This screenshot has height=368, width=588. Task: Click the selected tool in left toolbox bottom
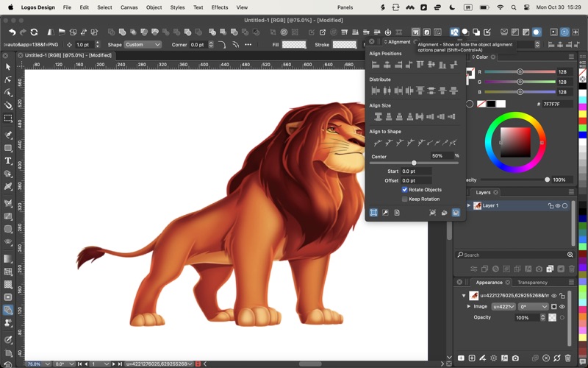pos(8,310)
